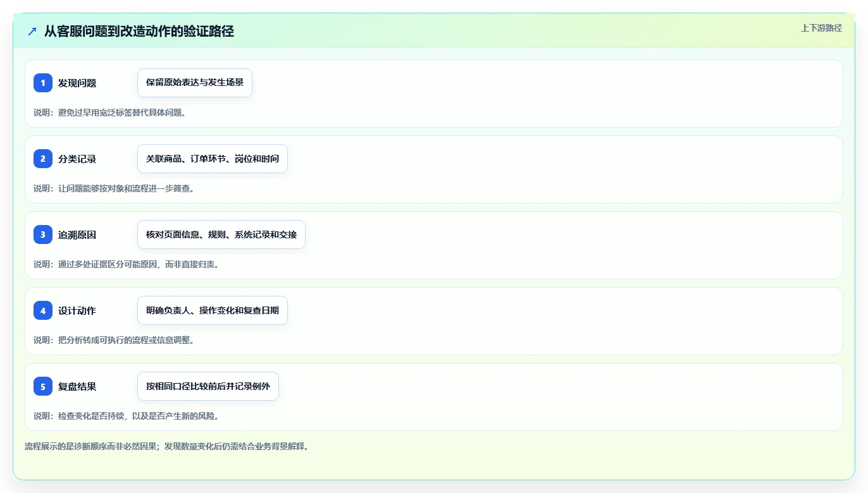
Task: Click the number 3 step badge
Action: coord(43,234)
